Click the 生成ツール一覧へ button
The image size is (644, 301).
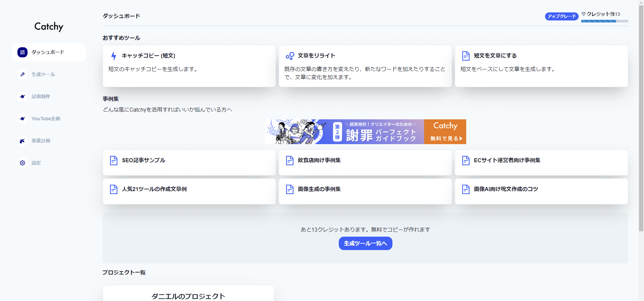[365, 243]
